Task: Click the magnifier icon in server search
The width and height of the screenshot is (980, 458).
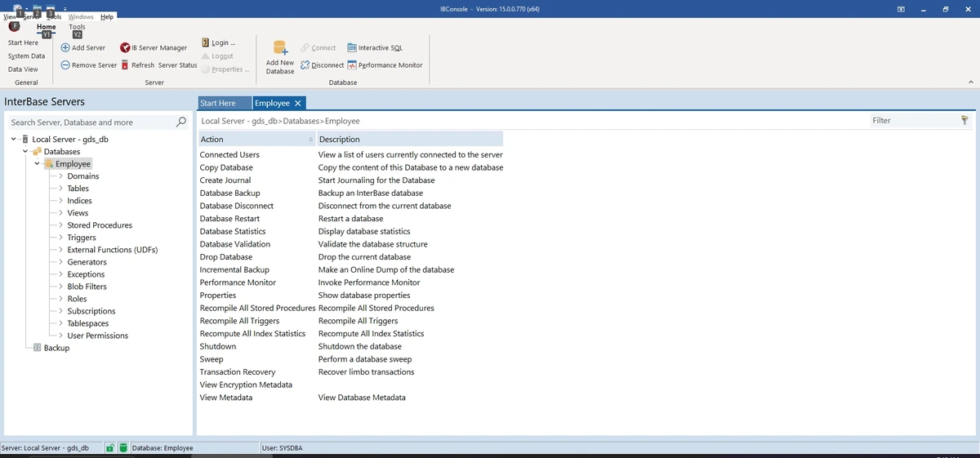Action: (x=181, y=122)
